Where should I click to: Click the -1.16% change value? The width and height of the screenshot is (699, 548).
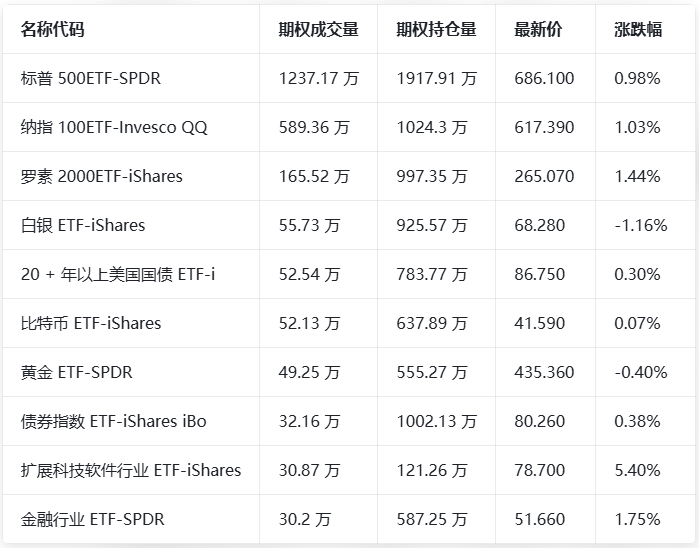640,225
